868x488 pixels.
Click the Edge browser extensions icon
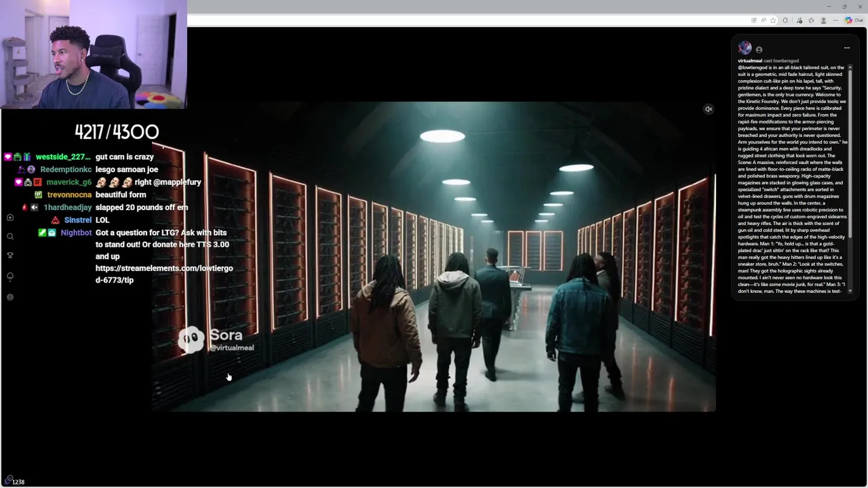pyautogui.click(x=785, y=20)
